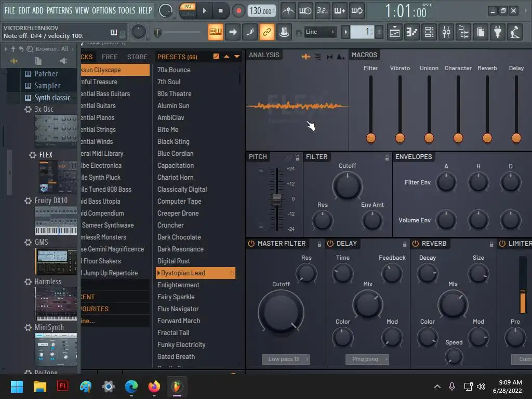Viewport: 532px width, 399px height.
Task: Open the plugin picker plug icon
Action: [498, 32]
